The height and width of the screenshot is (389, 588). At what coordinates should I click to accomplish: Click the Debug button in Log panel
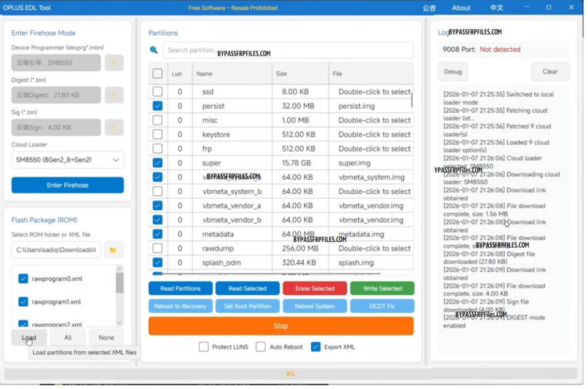(x=453, y=72)
